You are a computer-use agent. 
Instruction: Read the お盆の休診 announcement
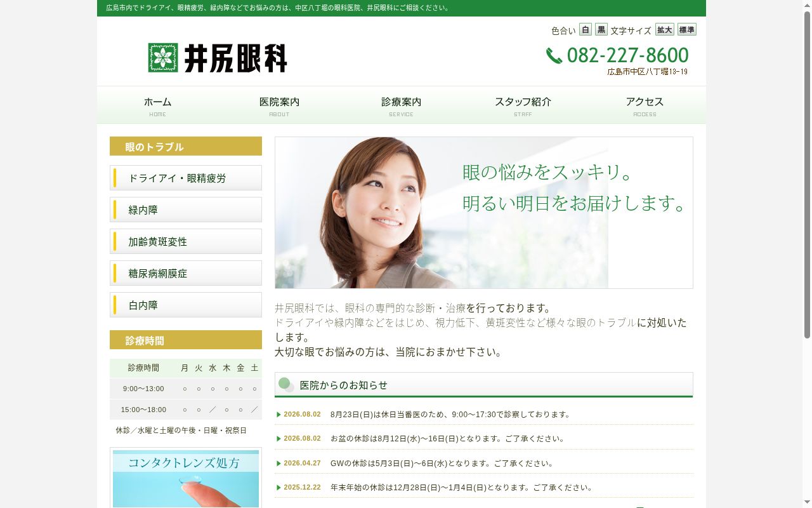coord(447,439)
